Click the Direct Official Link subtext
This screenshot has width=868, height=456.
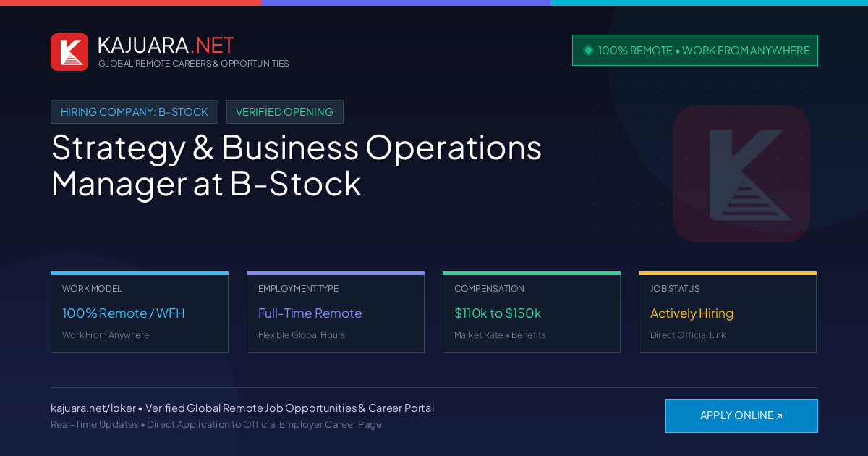[688, 335]
